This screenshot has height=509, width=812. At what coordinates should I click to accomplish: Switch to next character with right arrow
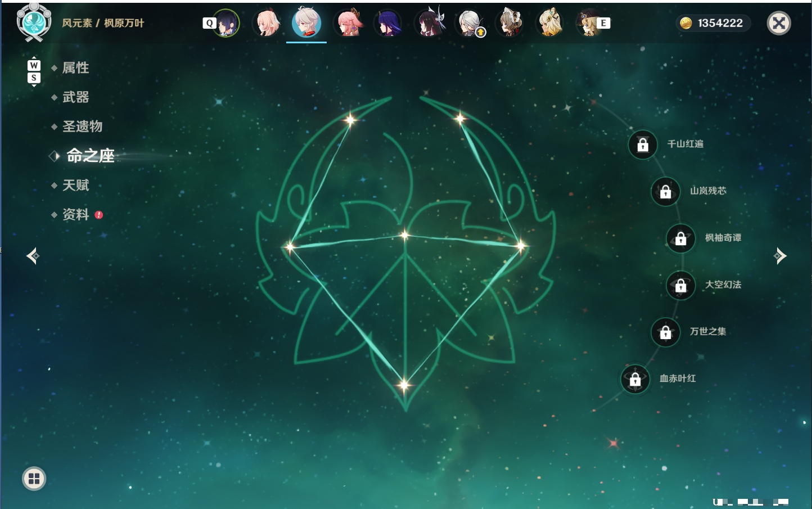pos(780,256)
